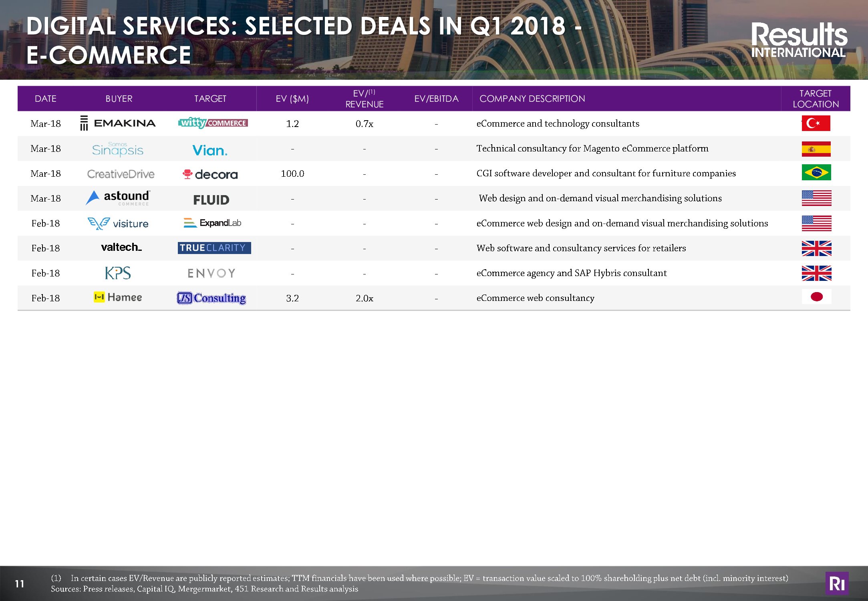The width and height of the screenshot is (868, 601).
Task: Click the RI logo in footer corner
Action: click(837, 583)
